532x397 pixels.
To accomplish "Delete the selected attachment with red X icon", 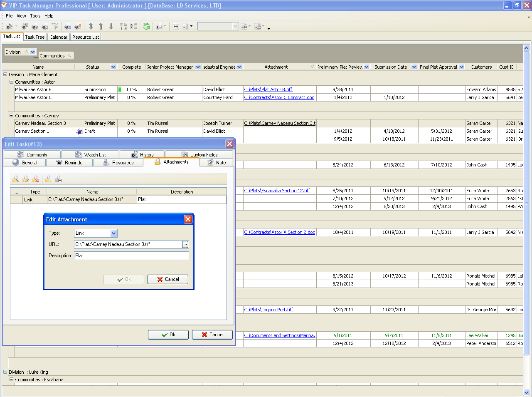I will (36, 179).
